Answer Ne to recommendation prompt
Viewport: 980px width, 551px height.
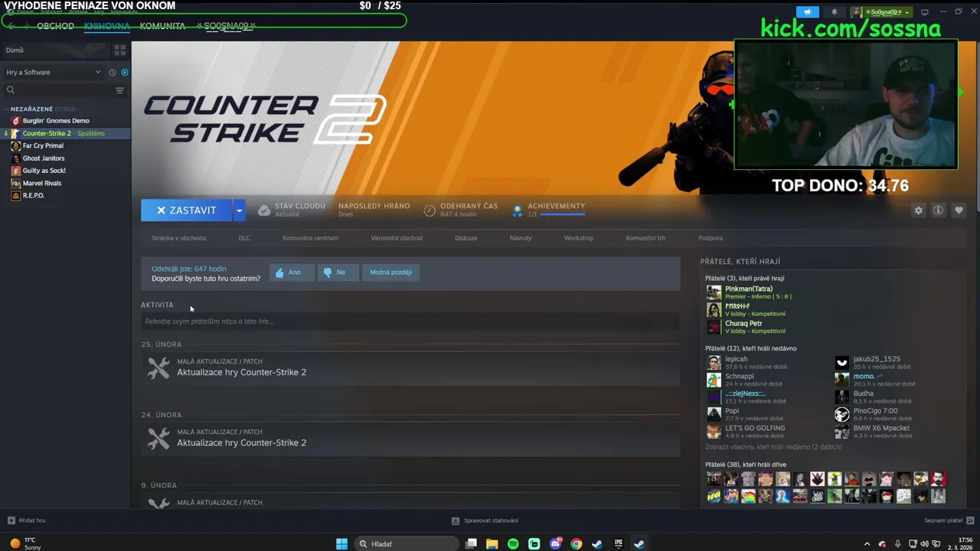[338, 272]
